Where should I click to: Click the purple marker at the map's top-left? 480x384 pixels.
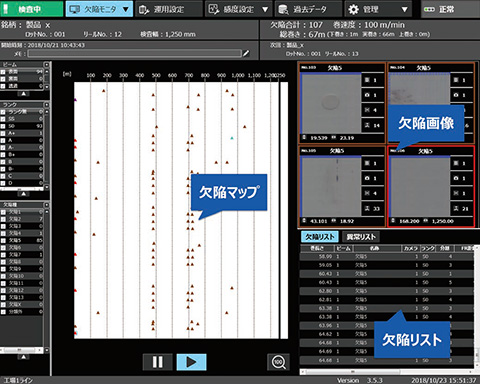pos(75,99)
